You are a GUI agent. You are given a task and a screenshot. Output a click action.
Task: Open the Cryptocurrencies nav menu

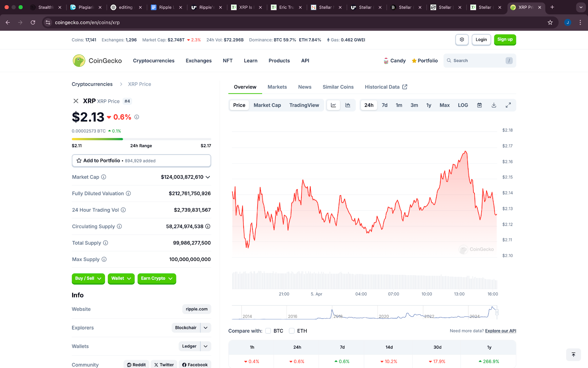point(154,61)
